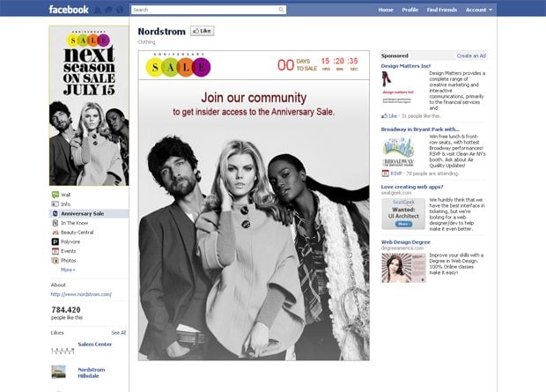Select the Anniversary Sale tab
The width and height of the screenshot is (546, 392).
pyautogui.click(x=82, y=213)
